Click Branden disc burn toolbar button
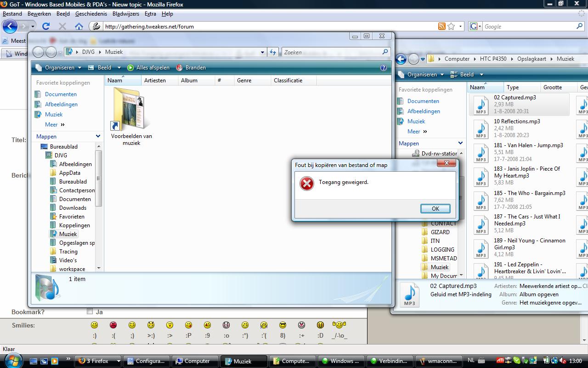This screenshot has width=588, height=368. coord(191,68)
